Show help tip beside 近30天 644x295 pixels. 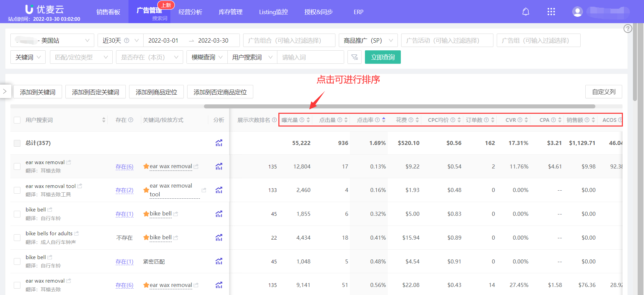coord(126,41)
